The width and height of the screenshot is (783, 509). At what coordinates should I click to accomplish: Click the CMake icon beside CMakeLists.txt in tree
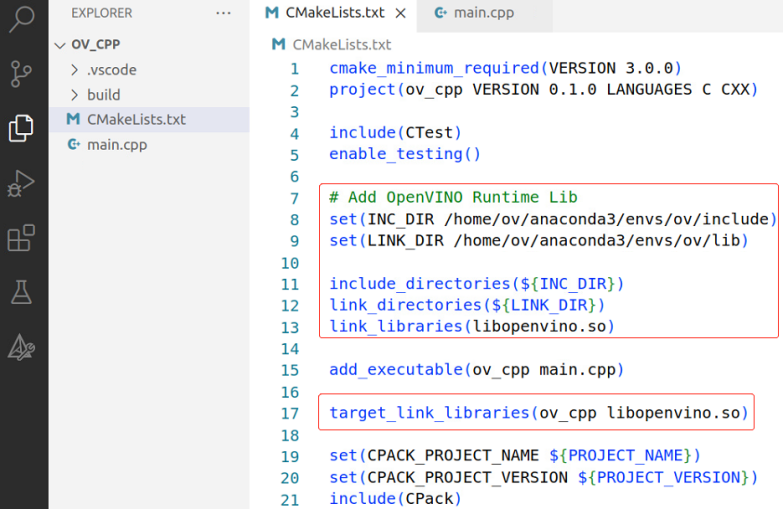click(x=73, y=119)
